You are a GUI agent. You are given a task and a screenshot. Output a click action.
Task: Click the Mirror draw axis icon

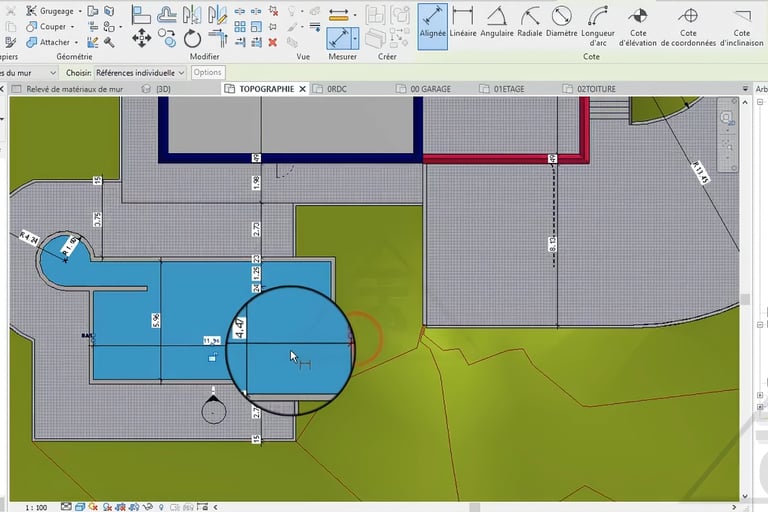(x=217, y=14)
